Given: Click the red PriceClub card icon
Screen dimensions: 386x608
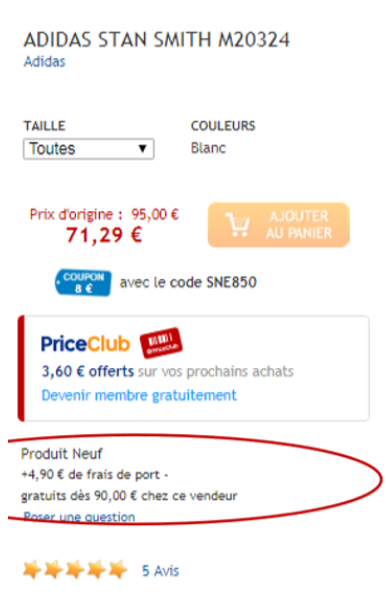Looking at the screenshot, I should pyautogui.click(x=161, y=343).
